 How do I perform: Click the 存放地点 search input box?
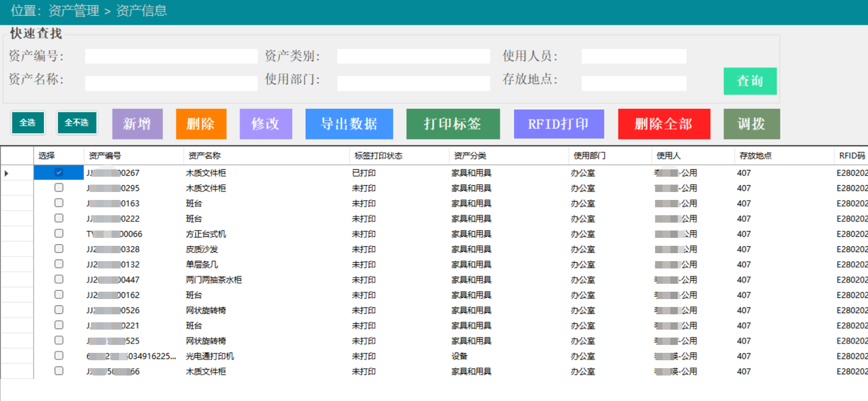pyautogui.click(x=634, y=83)
